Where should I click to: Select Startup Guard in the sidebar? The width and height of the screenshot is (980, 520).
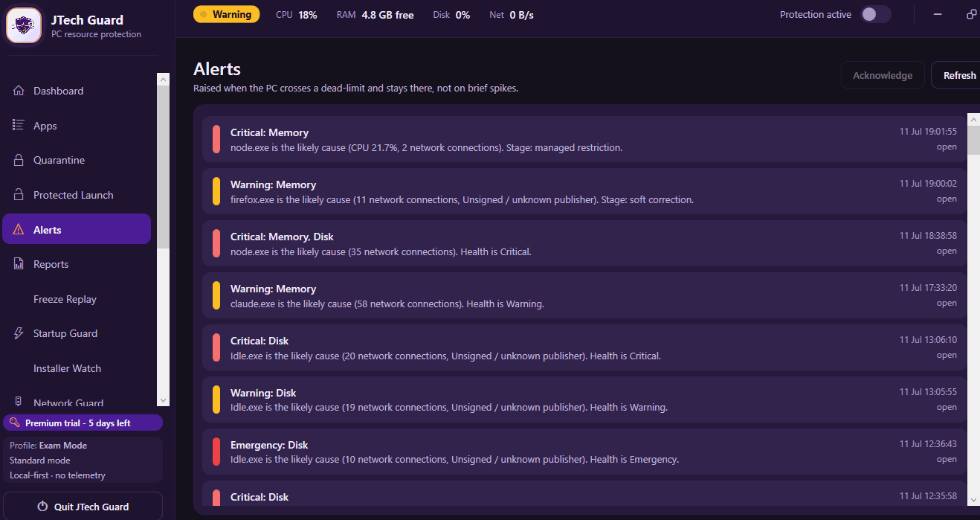click(x=77, y=333)
